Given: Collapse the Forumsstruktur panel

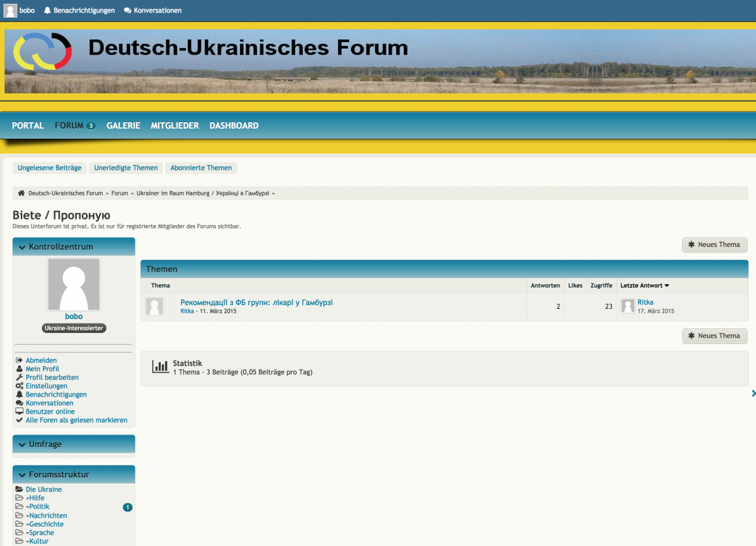Looking at the screenshot, I should (22, 475).
